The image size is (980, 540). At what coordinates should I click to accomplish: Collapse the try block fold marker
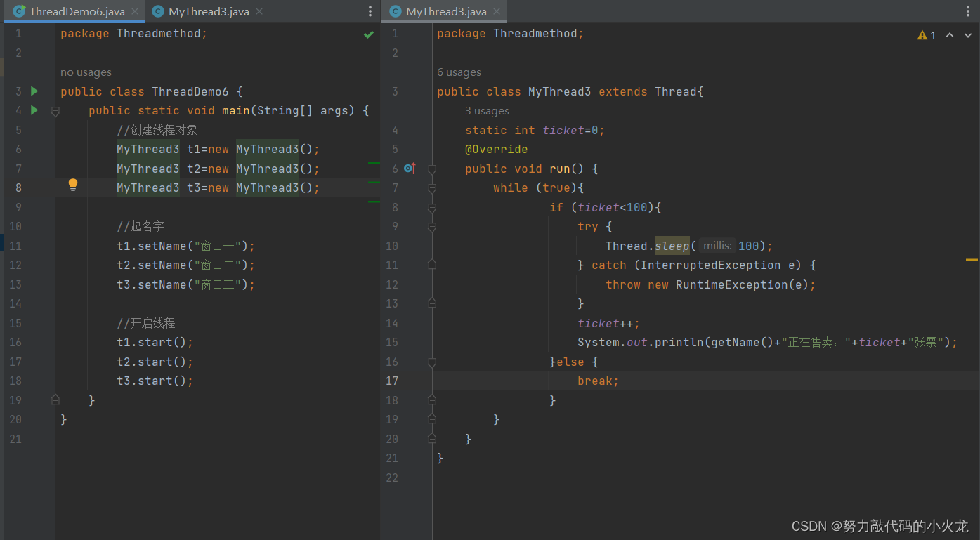(432, 227)
